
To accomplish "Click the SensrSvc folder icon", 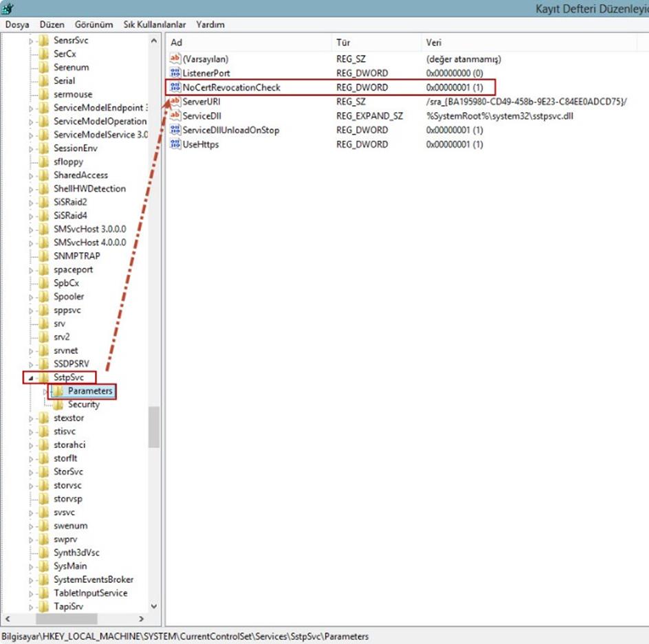I will click(44, 40).
